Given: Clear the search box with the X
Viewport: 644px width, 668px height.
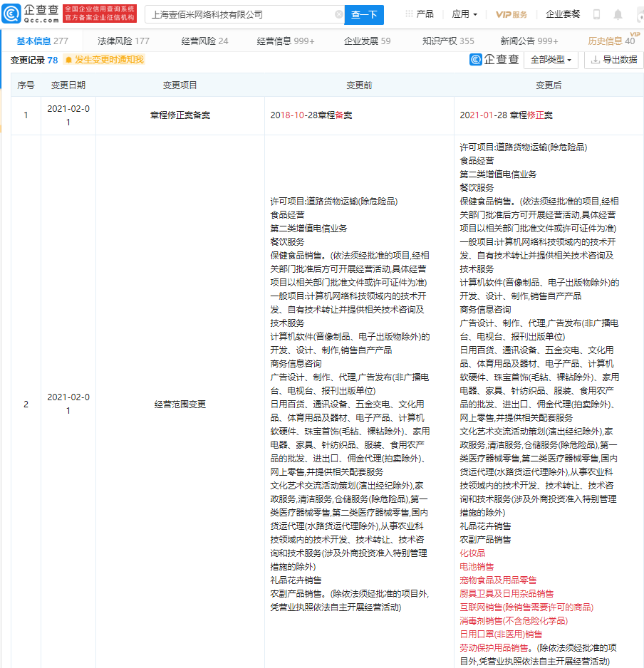Looking at the screenshot, I should click(340, 14).
